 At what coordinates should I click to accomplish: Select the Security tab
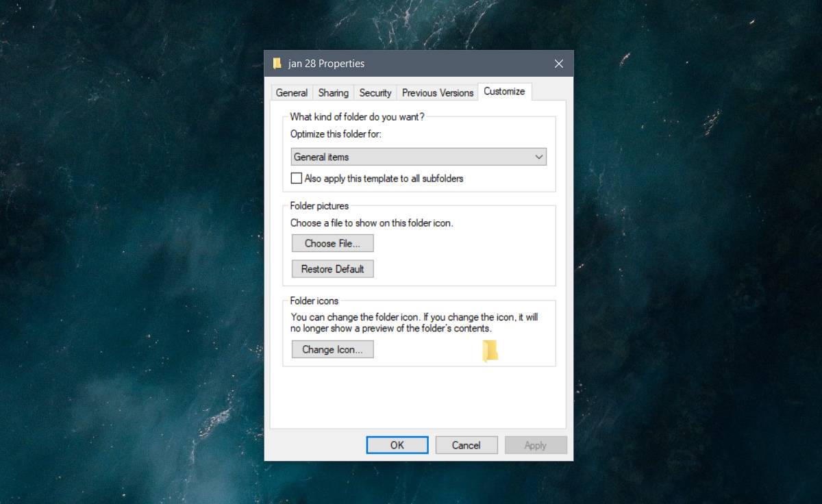click(375, 92)
